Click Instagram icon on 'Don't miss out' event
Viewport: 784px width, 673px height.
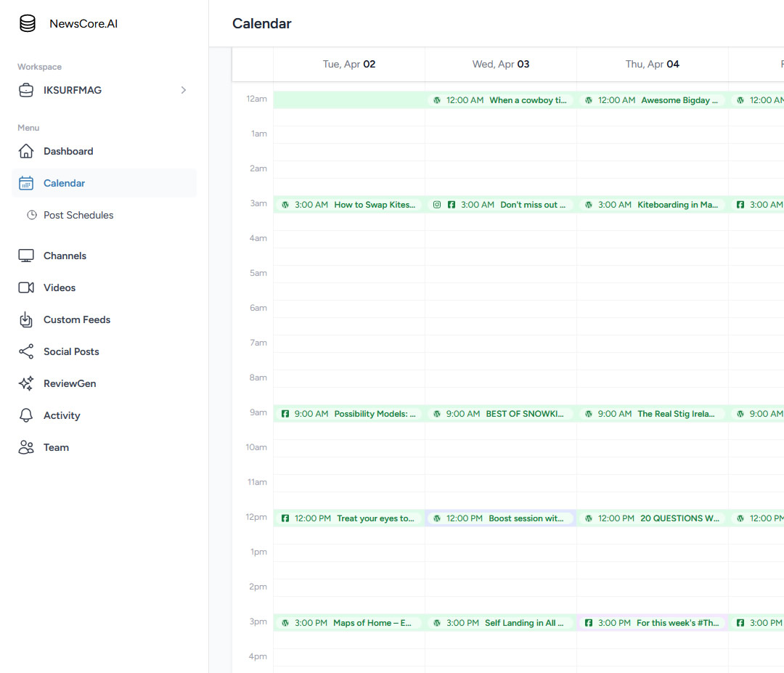[437, 205]
